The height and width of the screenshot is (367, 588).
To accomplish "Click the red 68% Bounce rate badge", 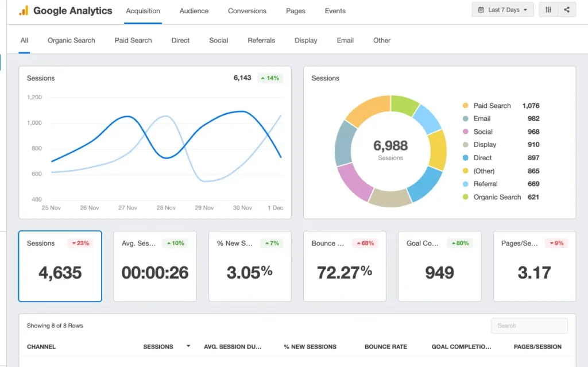I will [x=365, y=244].
